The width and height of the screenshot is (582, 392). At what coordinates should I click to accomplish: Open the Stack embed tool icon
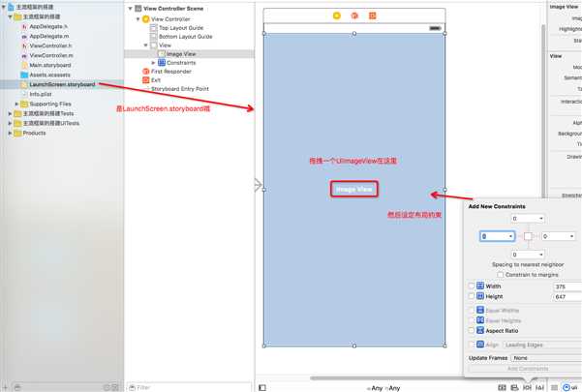[x=514, y=387]
